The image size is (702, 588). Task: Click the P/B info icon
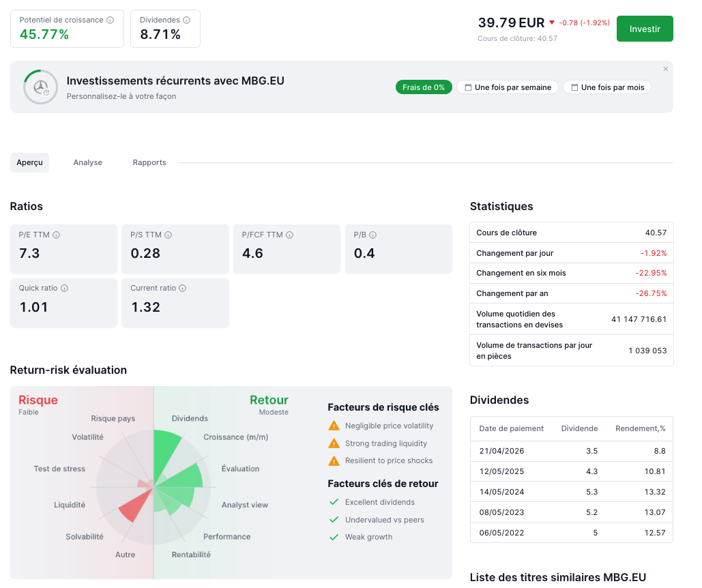tap(373, 235)
